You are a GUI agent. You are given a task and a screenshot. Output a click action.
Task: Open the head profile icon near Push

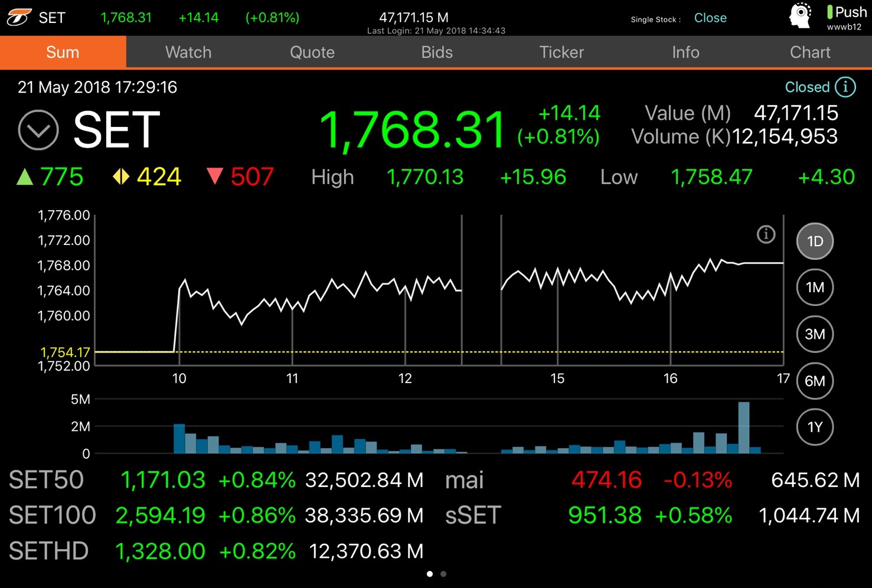click(801, 17)
